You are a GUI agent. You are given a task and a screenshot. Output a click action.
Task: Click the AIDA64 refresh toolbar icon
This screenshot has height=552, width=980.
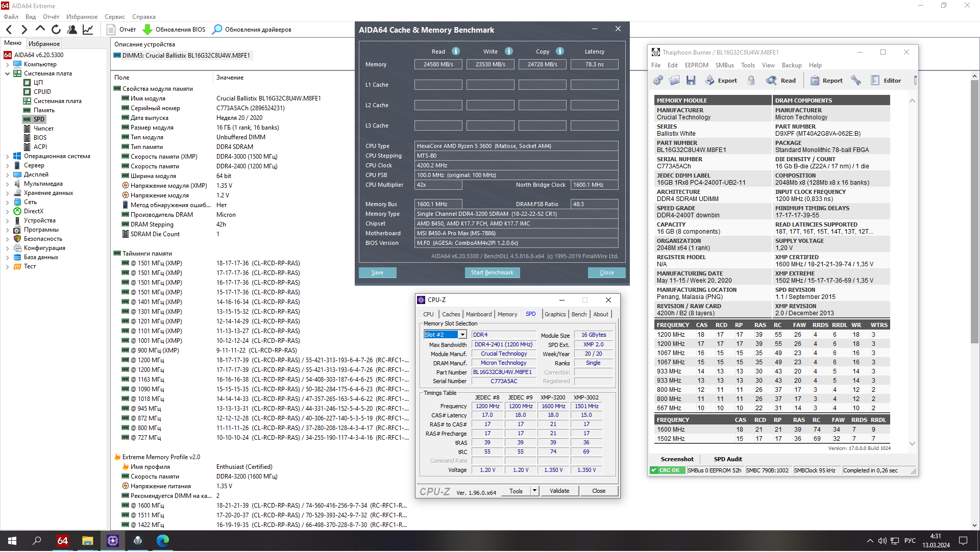(56, 30)
